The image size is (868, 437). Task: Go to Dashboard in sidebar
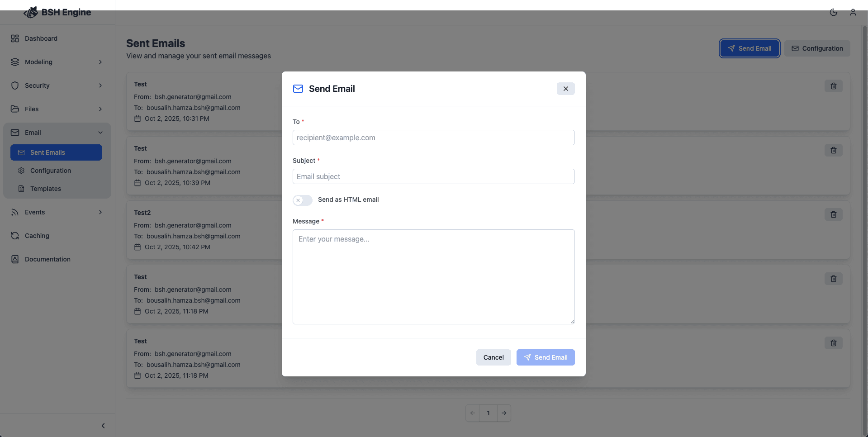41,38
